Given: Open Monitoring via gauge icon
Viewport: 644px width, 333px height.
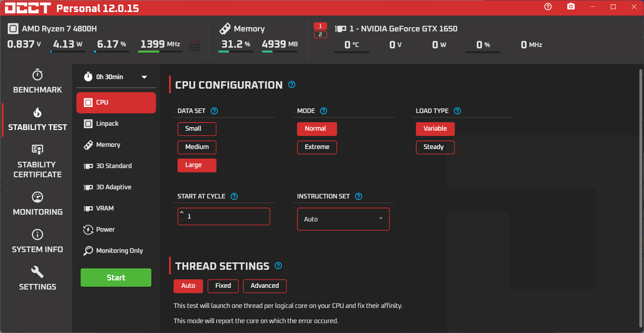Looking at the screenshot, I should click(x=37, y=197).
